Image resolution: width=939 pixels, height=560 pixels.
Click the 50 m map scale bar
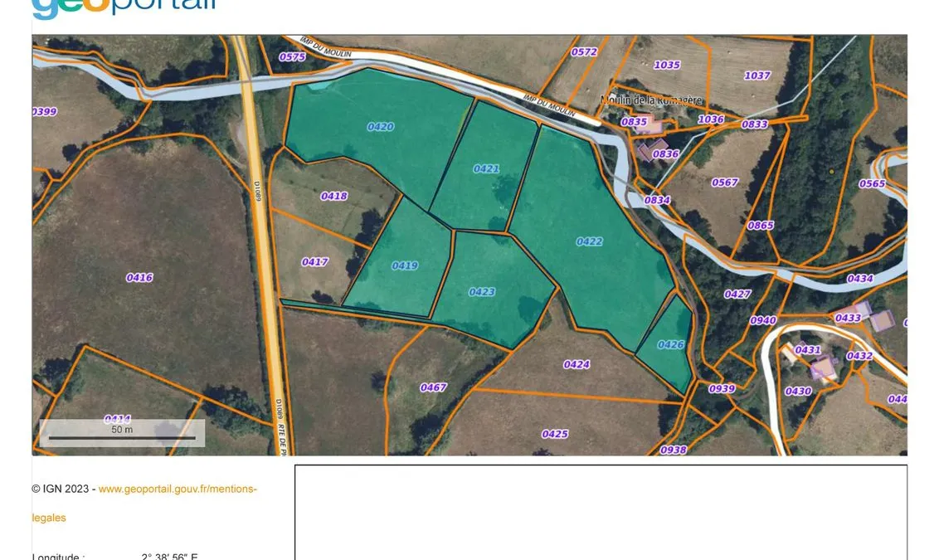(122, 433)
